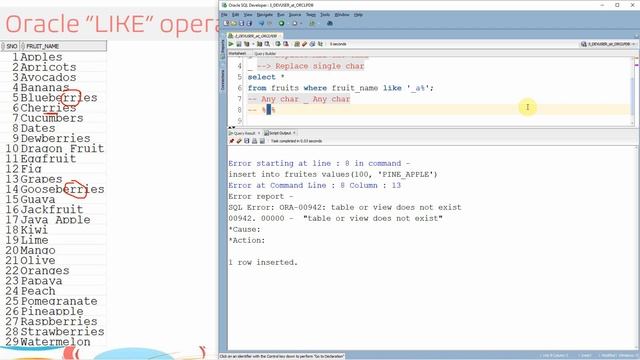Click the Save icon in main toolbar
The width and height of the screenshot is (640, 360).
click(x=242, y=23)
